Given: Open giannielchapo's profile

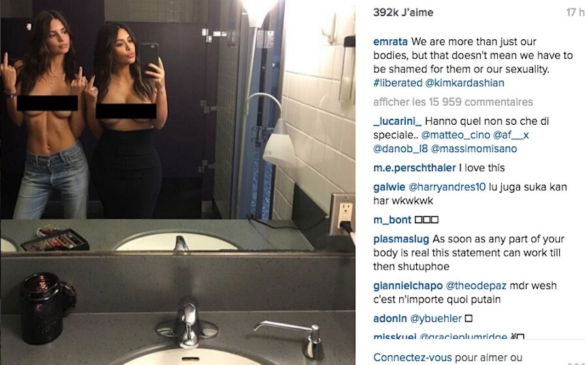Looking at the screenshot, I should tap(408, 286).
